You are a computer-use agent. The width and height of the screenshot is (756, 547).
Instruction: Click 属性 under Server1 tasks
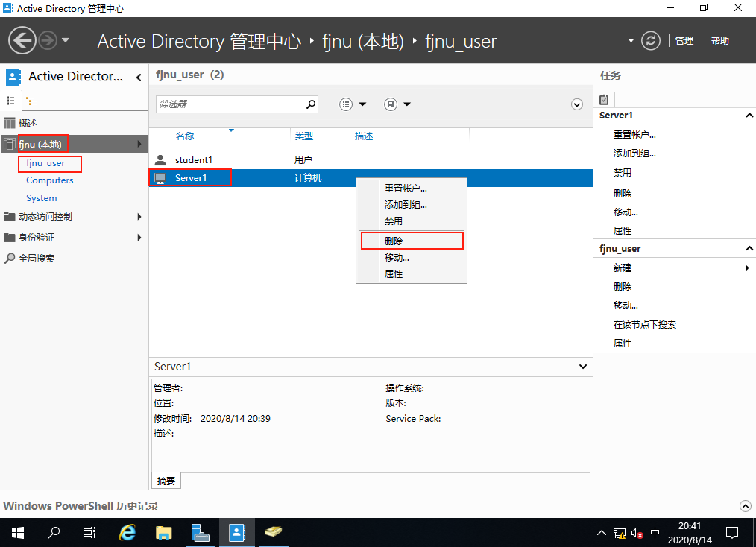tap(622, 231)
